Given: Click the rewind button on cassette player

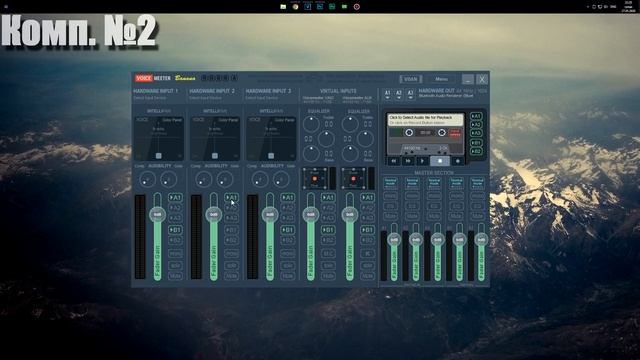Looking at the screenshot, I should click(x=394, y=161).
